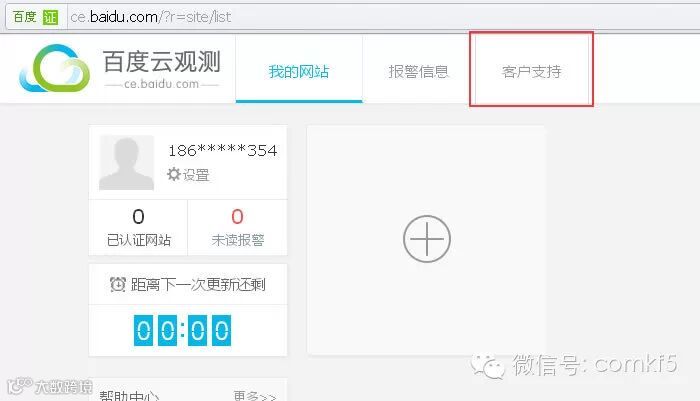This screenshot has height=401, width=700.
Task: Click the settings gear icon
Action: pyautogui.click(x=173, y=174)
